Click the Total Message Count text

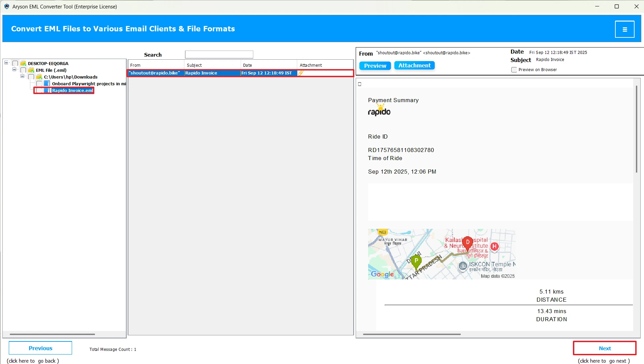coord(113,350)
